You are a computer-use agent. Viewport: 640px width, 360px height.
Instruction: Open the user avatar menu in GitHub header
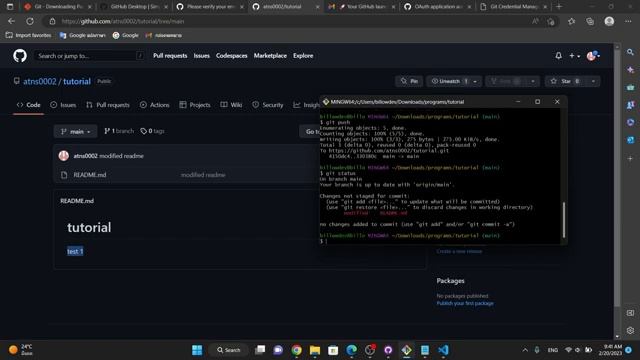(593, 56)
